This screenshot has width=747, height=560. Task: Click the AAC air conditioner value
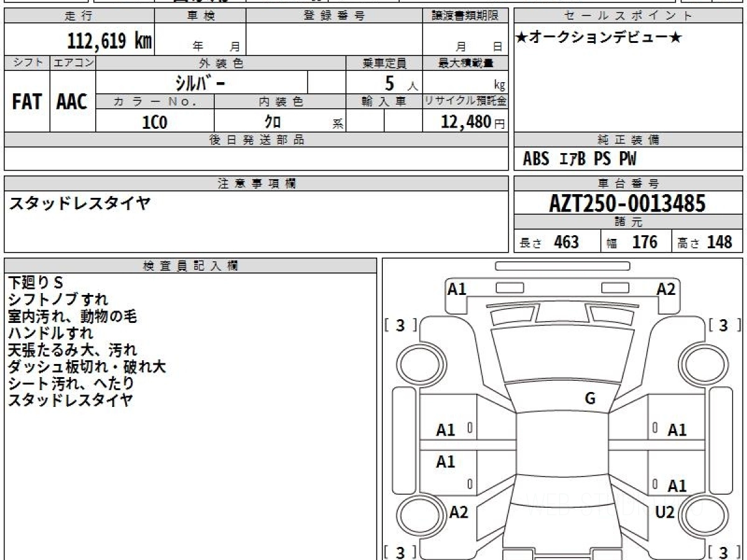point(72,102)
